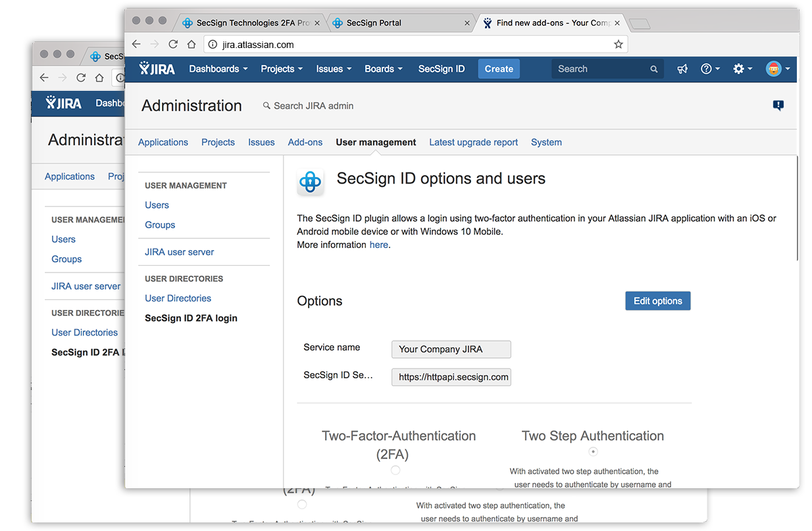Viewport: 812px width, 531px height.
Task: Toggle the bookmark star in the address bar
Action: tap(618, 44)
